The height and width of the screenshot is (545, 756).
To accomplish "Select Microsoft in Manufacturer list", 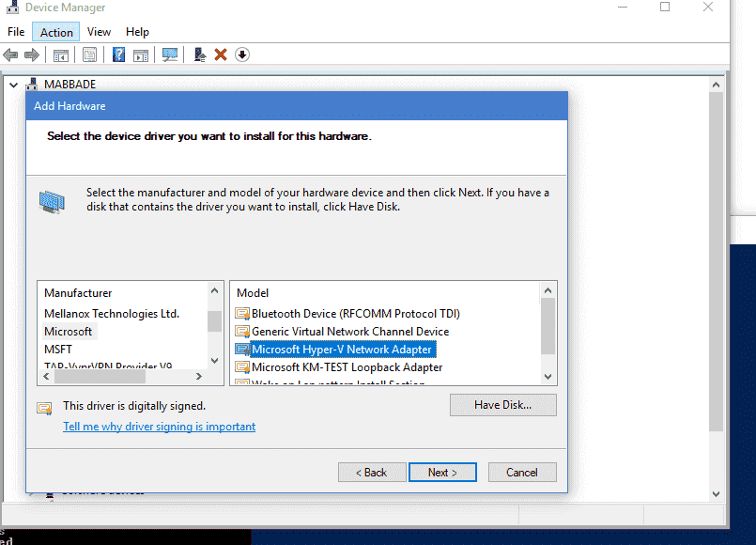I will click(x=68, y=332).
